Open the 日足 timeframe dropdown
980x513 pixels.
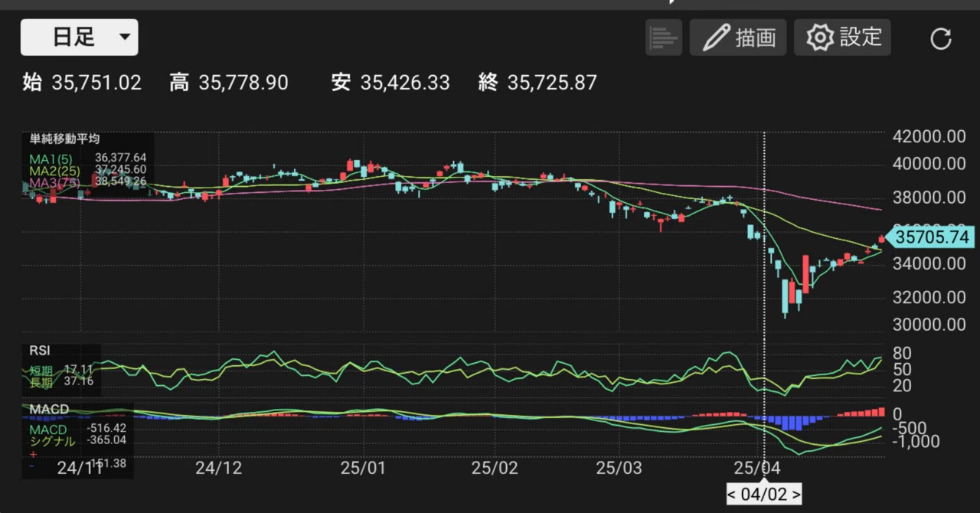[x=79, y=38]
